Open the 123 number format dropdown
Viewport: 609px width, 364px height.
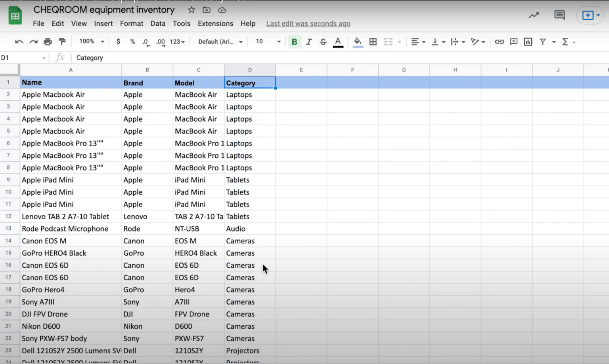tap(177, 42)
